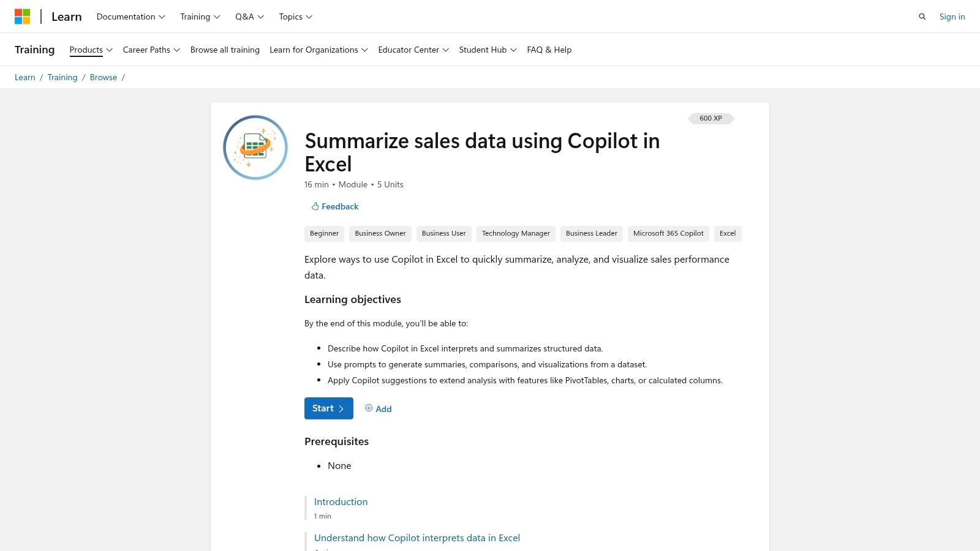980x551 pixels.
Task: Click the Start button chevron arrow
Action: (341, 408)
